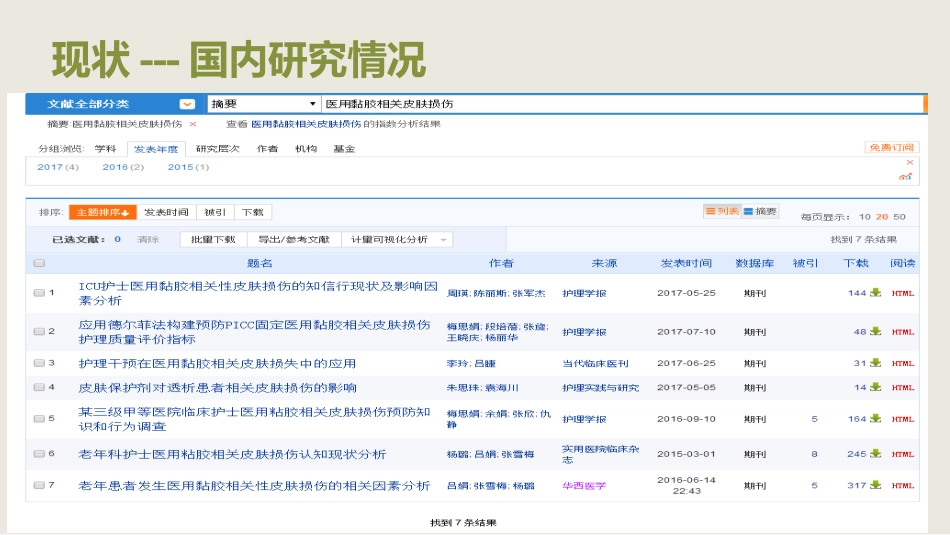Screen dimensions: 950x535
Task: Sort results by 被引
Action: [x=214, y=212]
